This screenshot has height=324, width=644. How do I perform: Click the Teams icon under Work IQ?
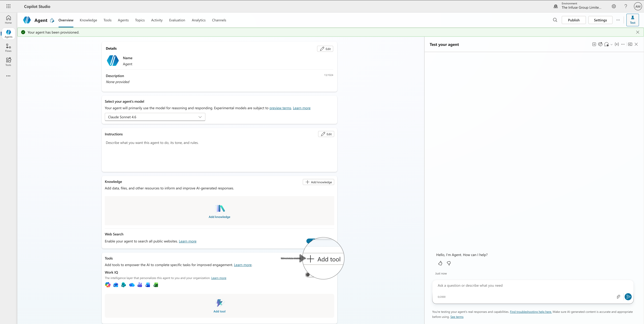tap(140, 285)
